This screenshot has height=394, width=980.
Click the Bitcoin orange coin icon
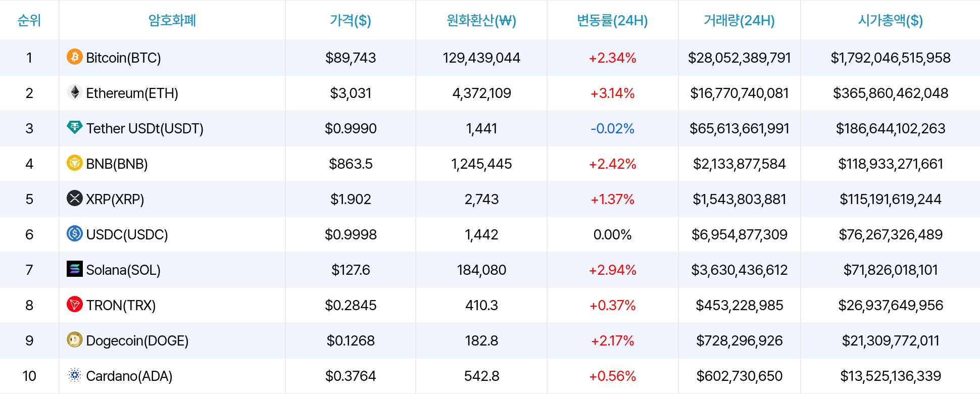(75, 57)
